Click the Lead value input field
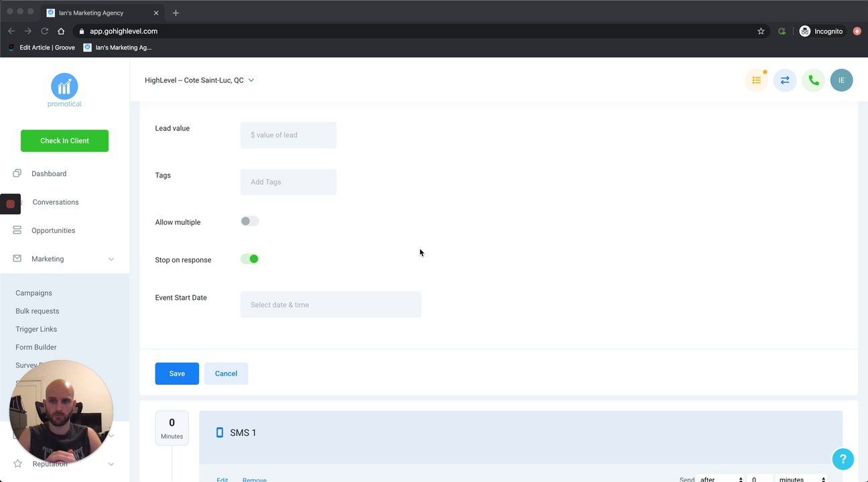868x482 pixels. 289,135
